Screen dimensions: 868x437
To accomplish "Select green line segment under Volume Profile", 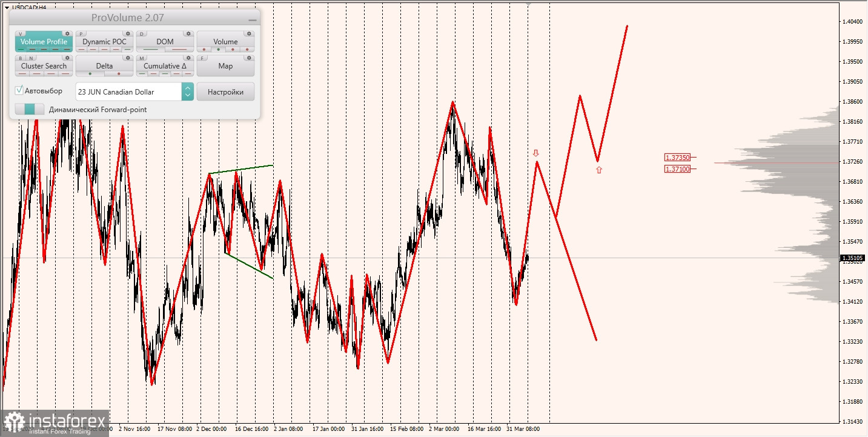I will 21,49.
